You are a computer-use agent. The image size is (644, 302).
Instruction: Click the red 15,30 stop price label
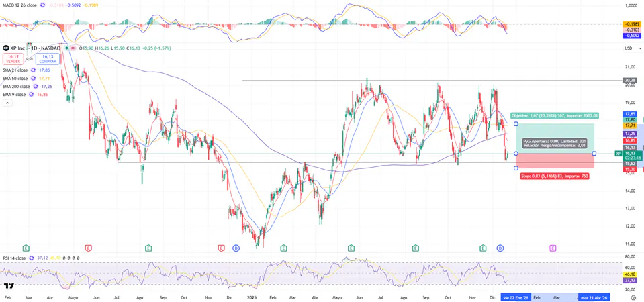630,169
